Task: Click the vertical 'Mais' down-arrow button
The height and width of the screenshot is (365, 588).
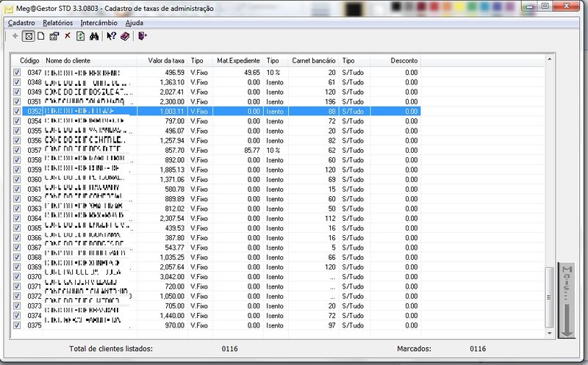Action: pyautogui.click(x=566, y=300)
